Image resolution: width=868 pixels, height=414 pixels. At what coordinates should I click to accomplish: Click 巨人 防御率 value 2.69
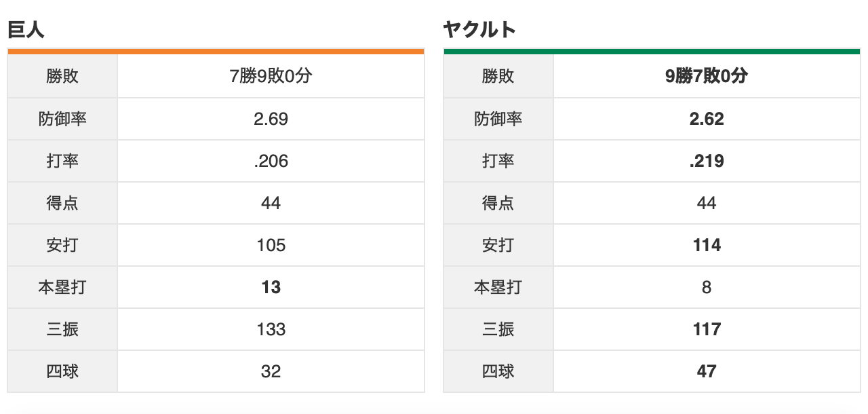point(271,119)
